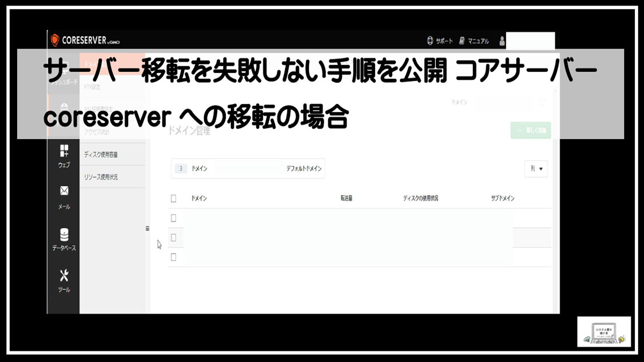Open the メール section in sidebar
The width and height of the screenshot is (644, 362).
point(64,198)
